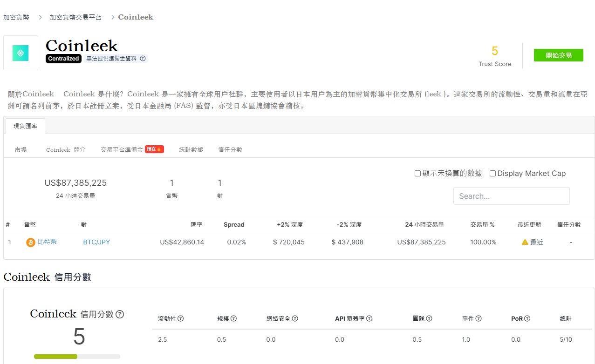595x364 pixels.
Task: Click the Centralized badge
Action: click(64, 59)
